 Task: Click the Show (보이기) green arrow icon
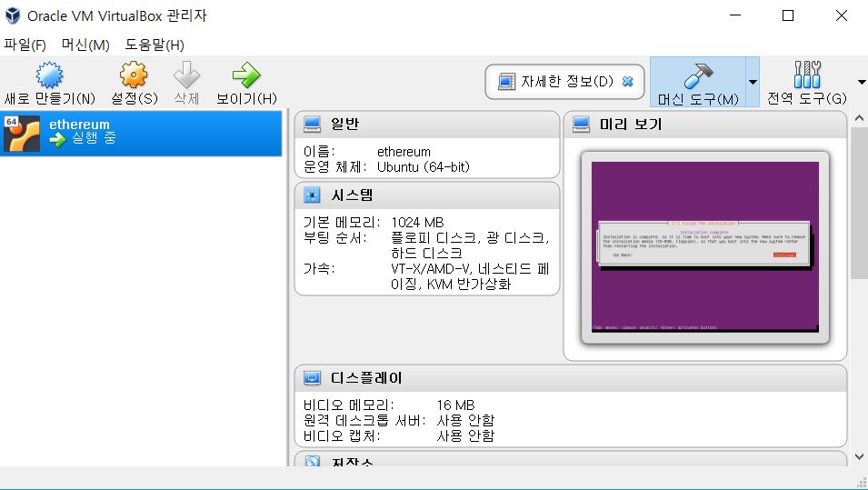coord(246,75)
